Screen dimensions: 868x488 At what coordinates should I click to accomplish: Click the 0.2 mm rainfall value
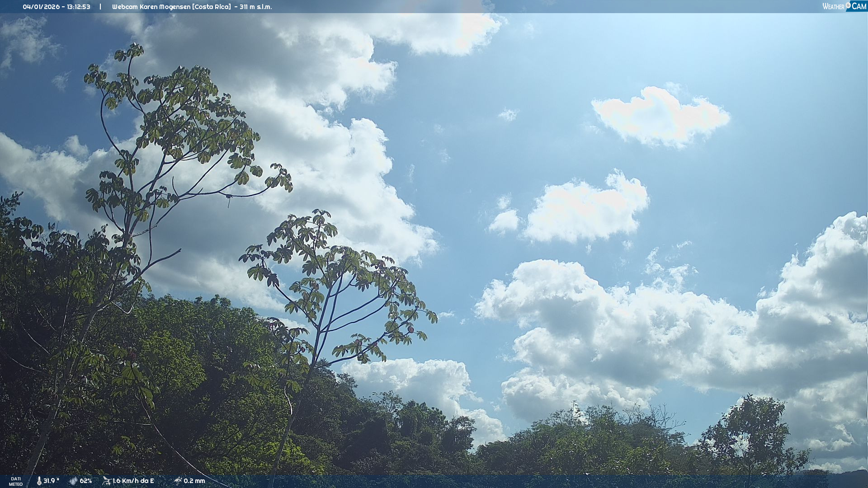click(x=194, y=481)
